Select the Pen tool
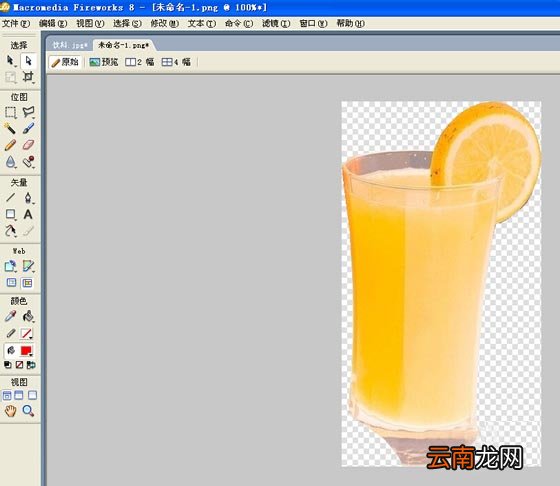The height and width of the screenshot is (486, 560). (28, 197)
